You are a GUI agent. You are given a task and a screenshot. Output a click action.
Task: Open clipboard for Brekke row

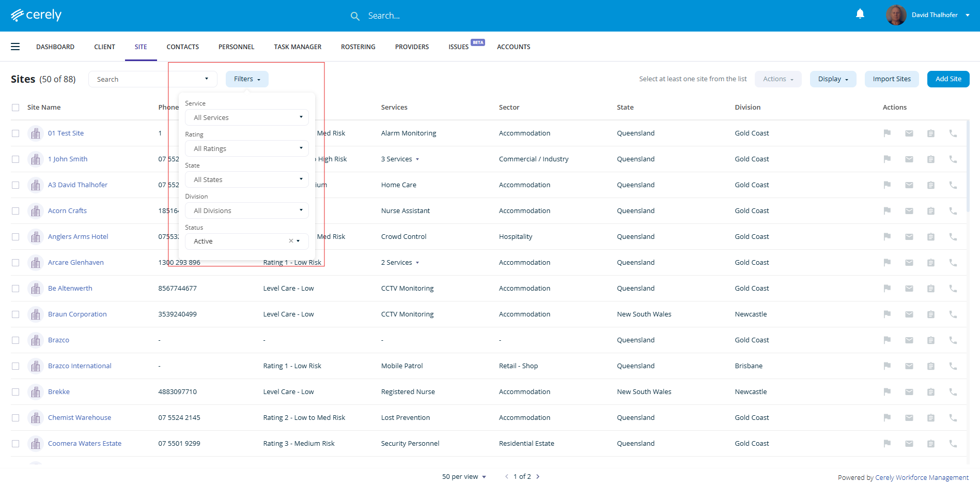(931, 392)
